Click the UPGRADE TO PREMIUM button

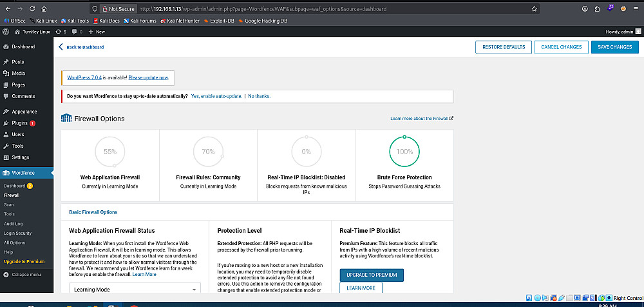coord(372,275)
